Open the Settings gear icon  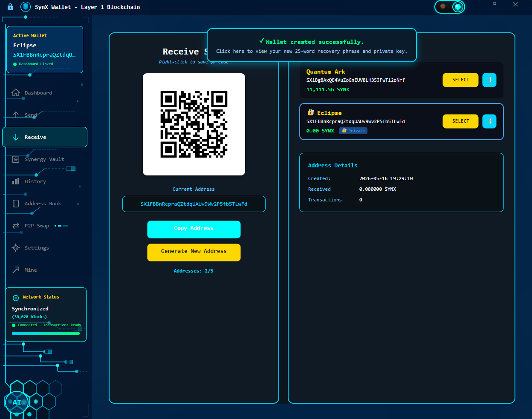tap(16, 248)
